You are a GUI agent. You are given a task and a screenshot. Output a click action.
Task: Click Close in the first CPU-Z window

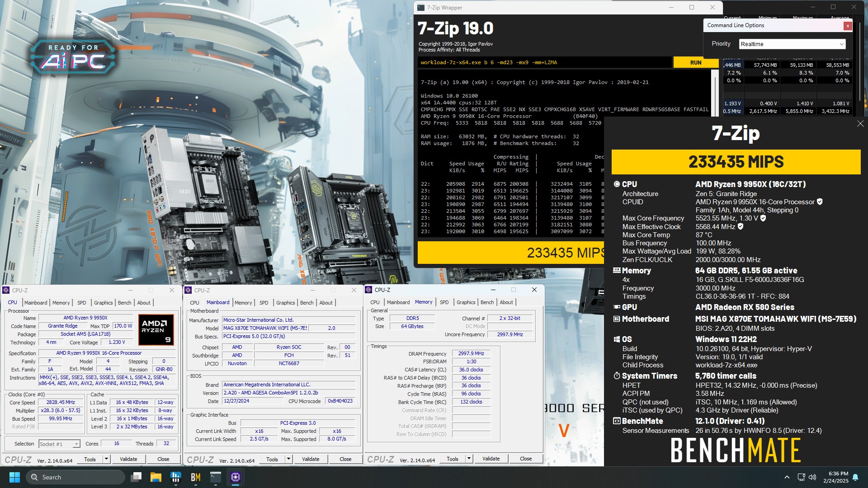[x=163, y=459]
